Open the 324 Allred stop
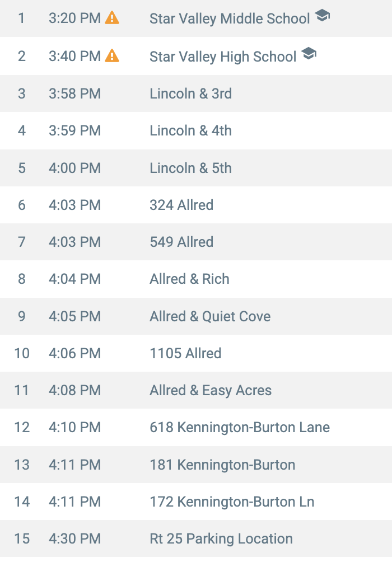The image size is (392, 562). point(181,205)
